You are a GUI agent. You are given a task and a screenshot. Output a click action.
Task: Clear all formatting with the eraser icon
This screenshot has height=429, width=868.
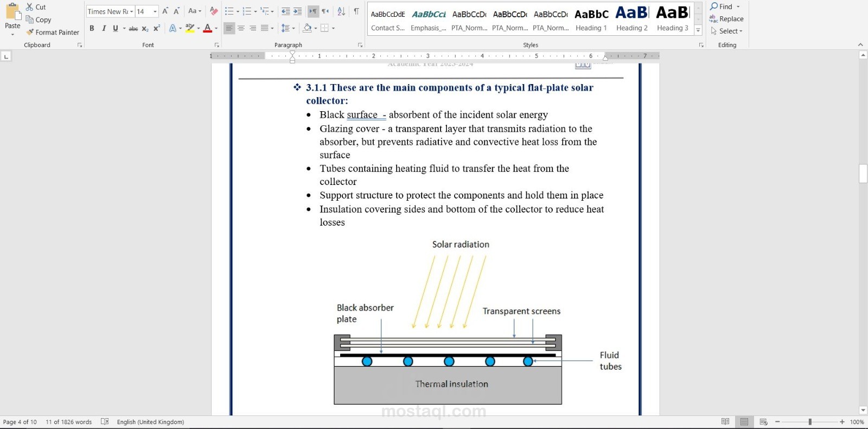coord(214,11)
